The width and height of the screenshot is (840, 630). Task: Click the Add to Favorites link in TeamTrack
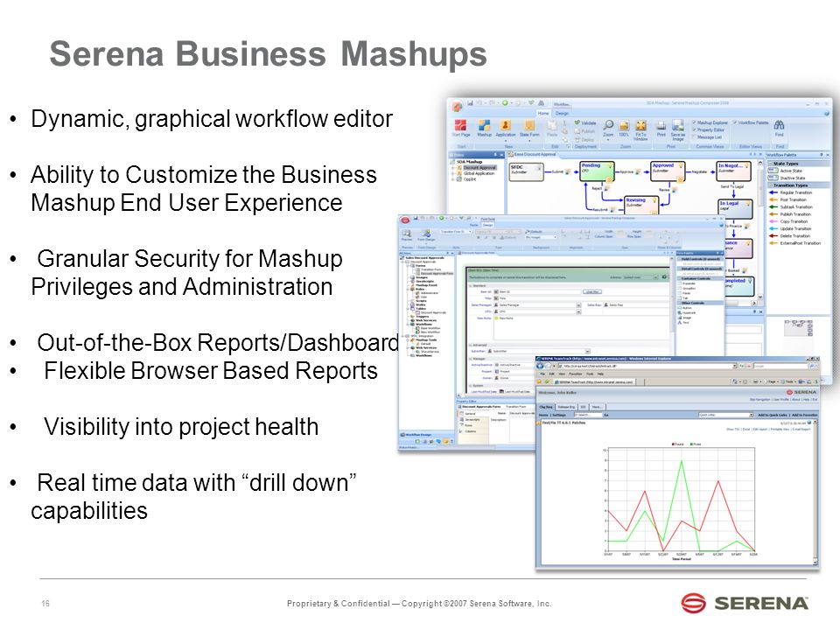click(805, 415)
